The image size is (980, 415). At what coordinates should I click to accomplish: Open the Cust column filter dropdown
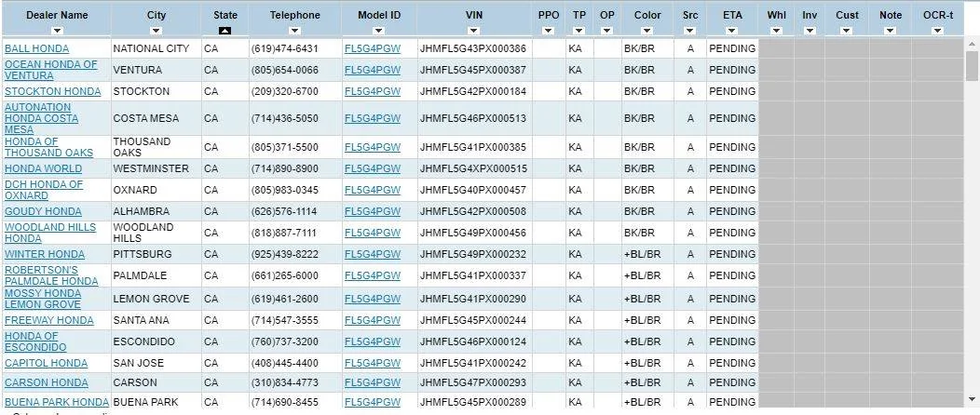(847, 31)
